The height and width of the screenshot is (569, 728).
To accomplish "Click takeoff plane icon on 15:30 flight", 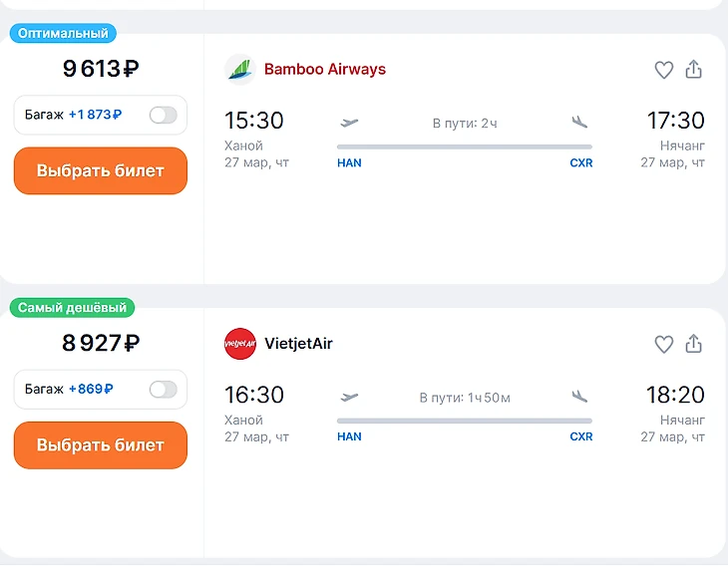I will 349,123.
